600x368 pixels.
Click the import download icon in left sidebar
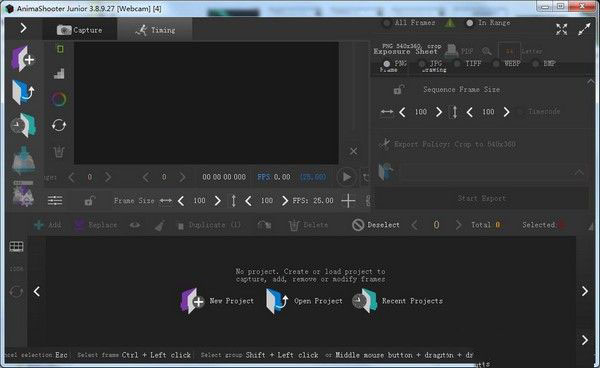point(24,159)
